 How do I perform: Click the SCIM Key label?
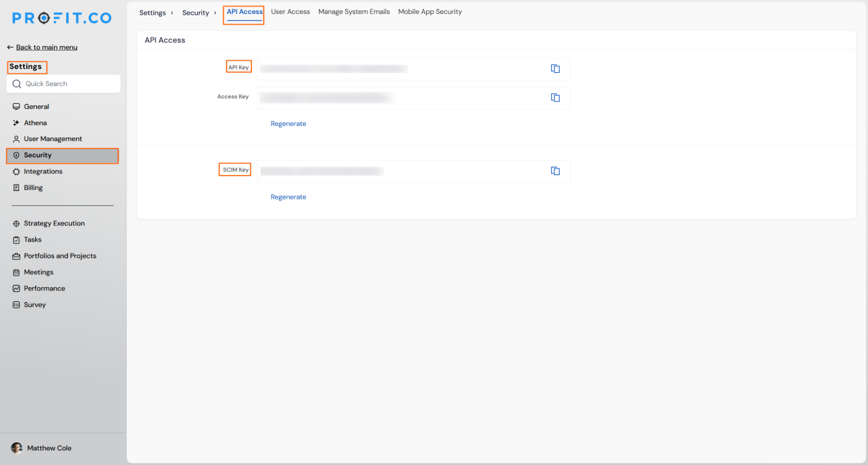236,170
